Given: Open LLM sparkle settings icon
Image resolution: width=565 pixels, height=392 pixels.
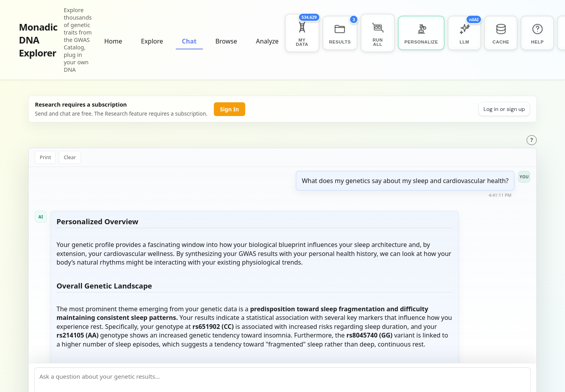Looking at the screenshot, I should point(464,33).
